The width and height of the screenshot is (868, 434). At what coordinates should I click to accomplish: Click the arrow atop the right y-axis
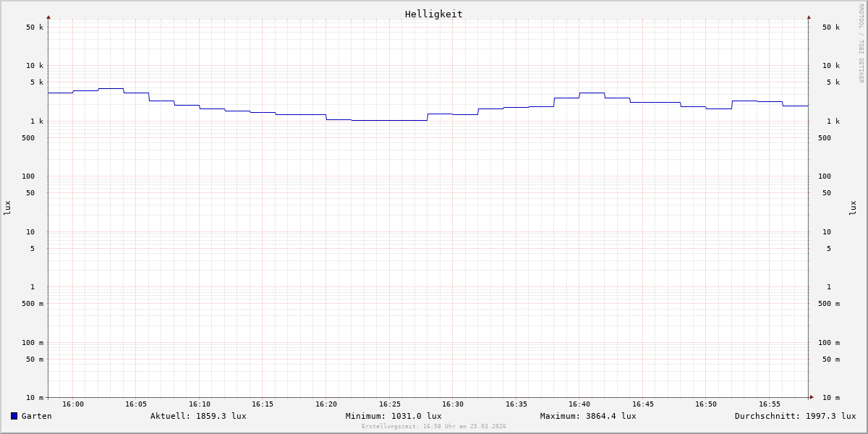pyautogui.click(x=809, y=17)
